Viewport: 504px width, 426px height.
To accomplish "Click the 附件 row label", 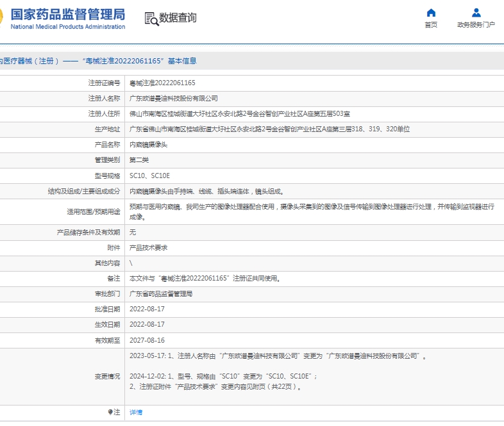I will (113, 247).
